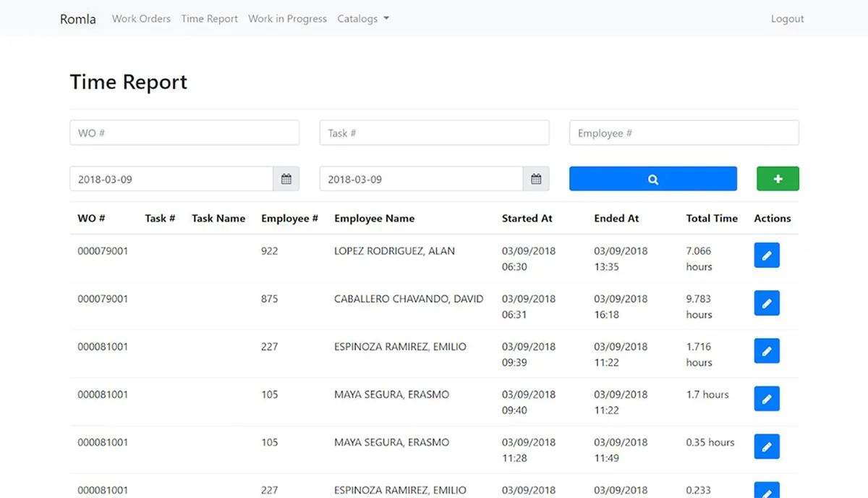Edit ESPINOZA RAMIREZ entry started at 09:39

767,351
